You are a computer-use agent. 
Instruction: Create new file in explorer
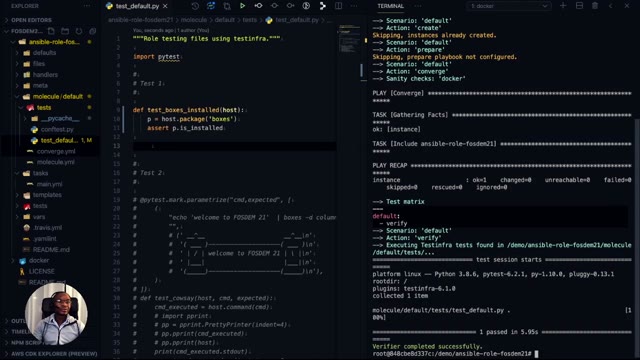tap(51, 31)
